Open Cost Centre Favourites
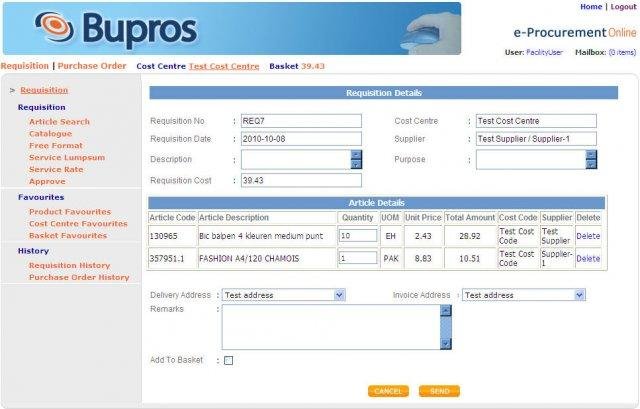The width and height of the screenshot is (640, 409). pyautogui.click(x=78, y=223)
